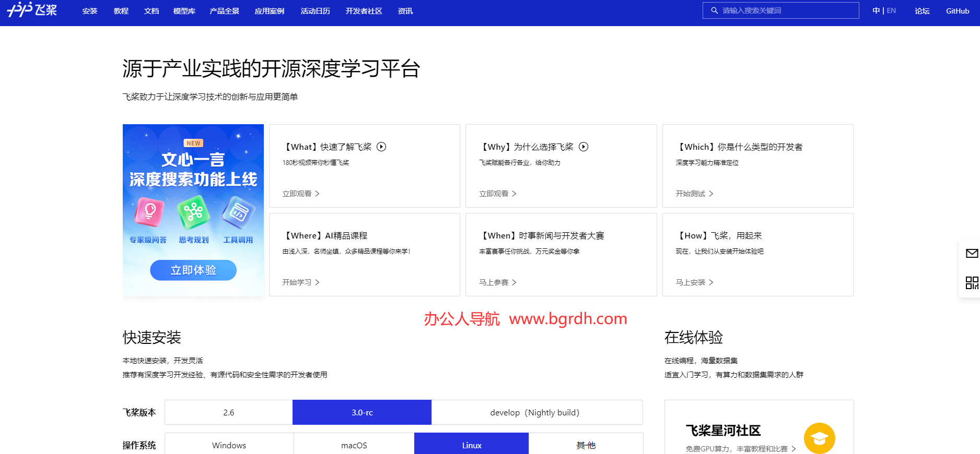Click the search magnifier icon
Image resolution: width=980 pixels, height=454 pixels.
click(714, 10)
